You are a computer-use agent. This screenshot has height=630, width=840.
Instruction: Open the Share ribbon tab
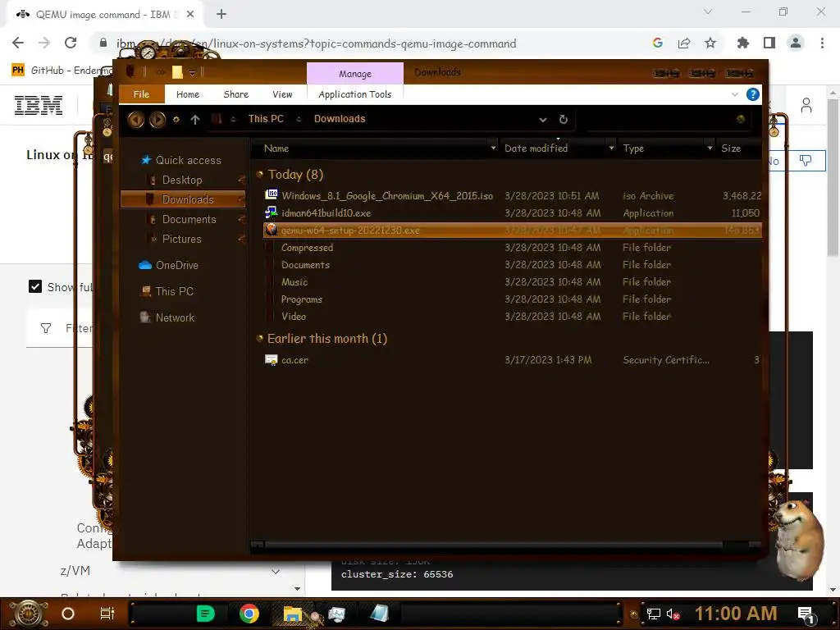click(x=235, y=94)
